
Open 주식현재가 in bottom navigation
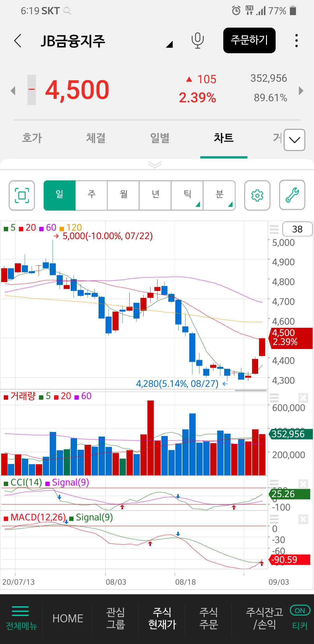[x=162, y=618]
